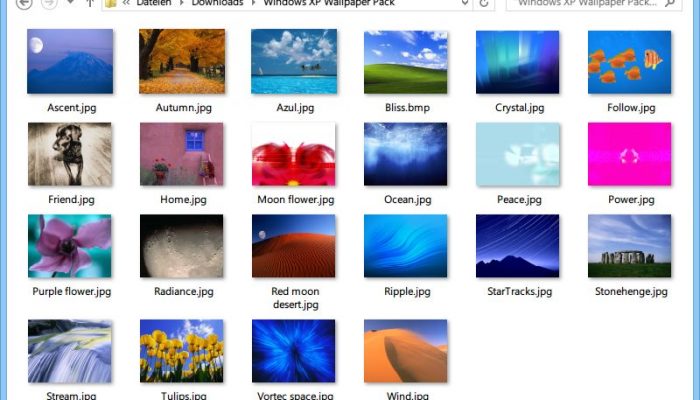700x400 pixels.
Task: Go up one folder level
Action: click(x=90, y=3)
